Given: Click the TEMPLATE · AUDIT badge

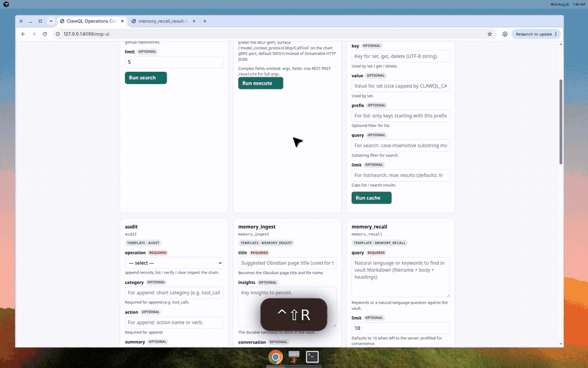Looking at the screenshot, I should pyautogui.click(x=143, y=243).
